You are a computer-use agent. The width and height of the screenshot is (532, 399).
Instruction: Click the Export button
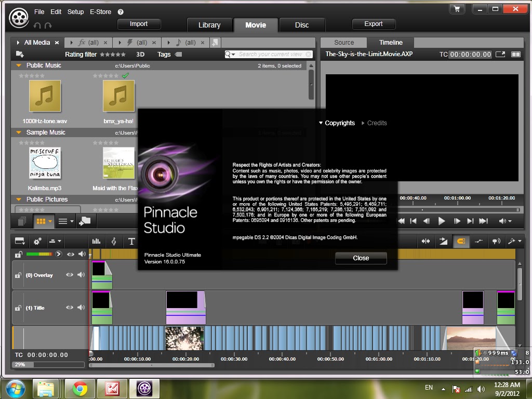[x=374, y=23]
